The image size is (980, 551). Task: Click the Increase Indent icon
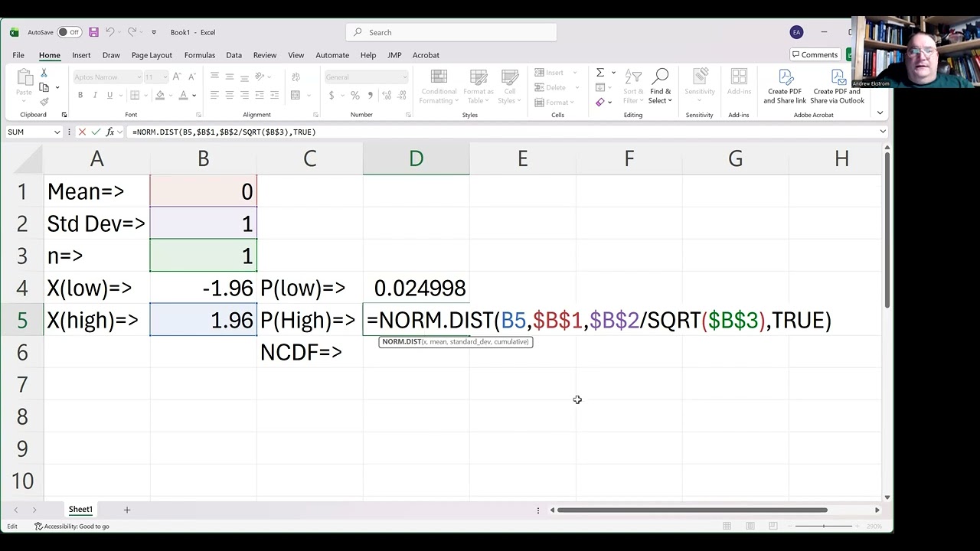pos(274,95)
